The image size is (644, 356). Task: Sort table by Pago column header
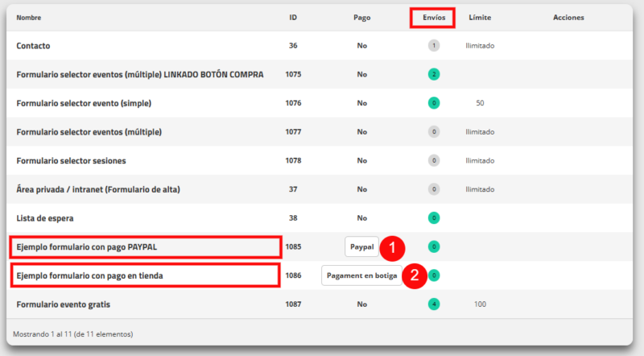pos(361,18)
